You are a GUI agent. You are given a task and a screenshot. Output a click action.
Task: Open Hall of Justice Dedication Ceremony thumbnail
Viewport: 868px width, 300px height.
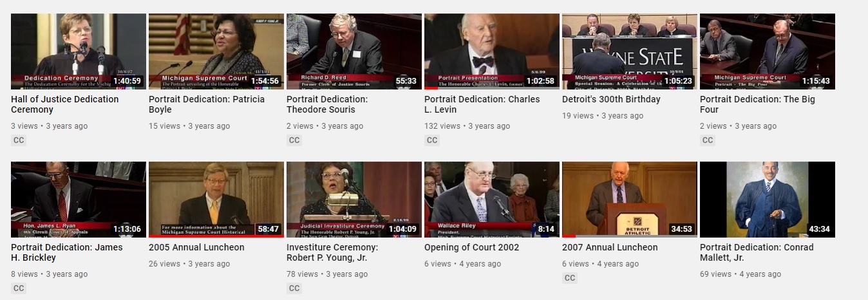79,52
